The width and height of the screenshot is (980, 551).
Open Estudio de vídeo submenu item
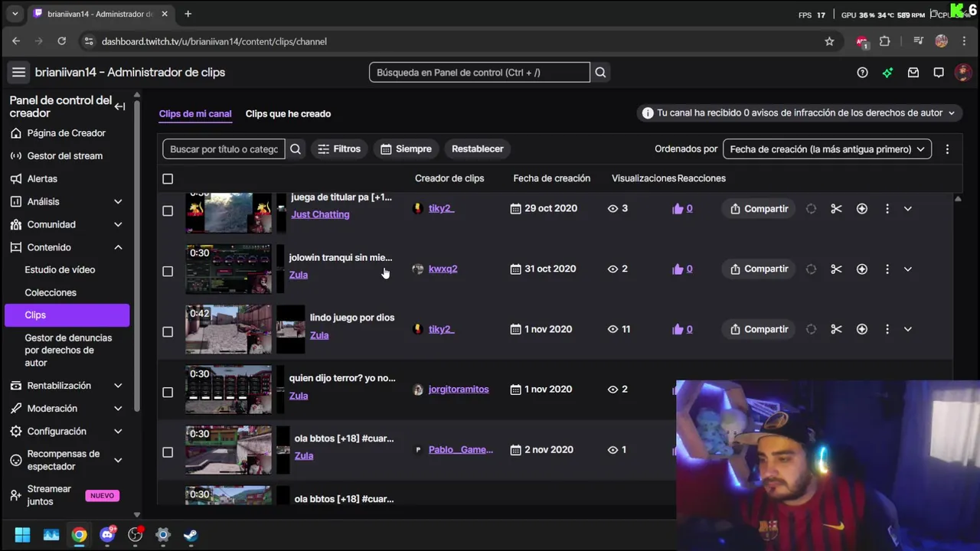click(x=60, y=269)
